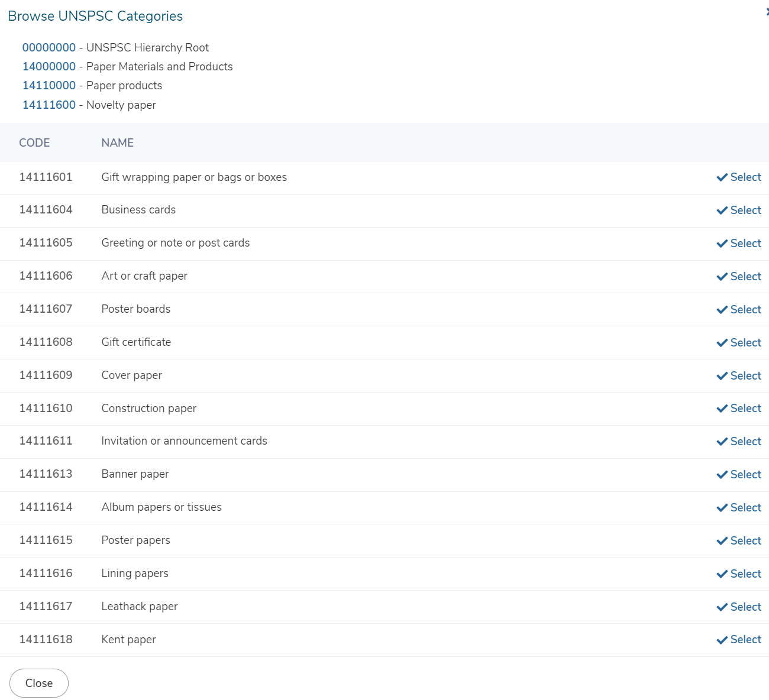Click code 14111610 in the table
769x700 pixels.
pyautogui.click(x=46, y=408)
